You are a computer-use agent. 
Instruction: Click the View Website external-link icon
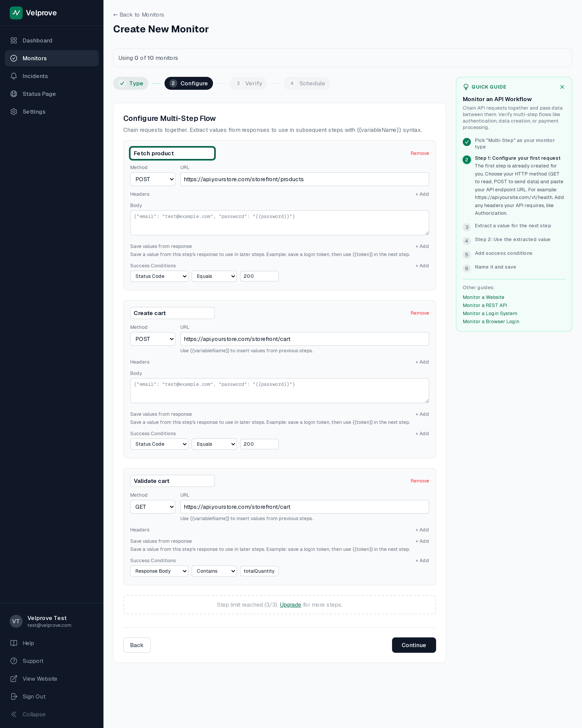[x=14, y=679]
